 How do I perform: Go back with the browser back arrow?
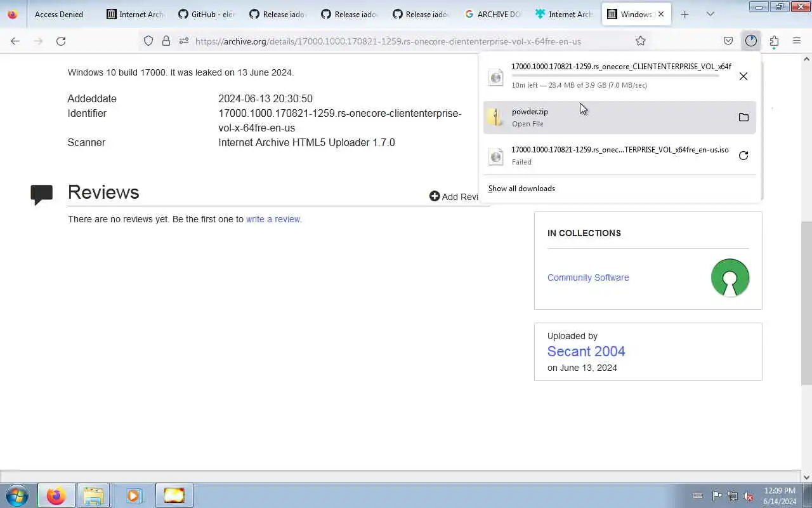(15, 41)
